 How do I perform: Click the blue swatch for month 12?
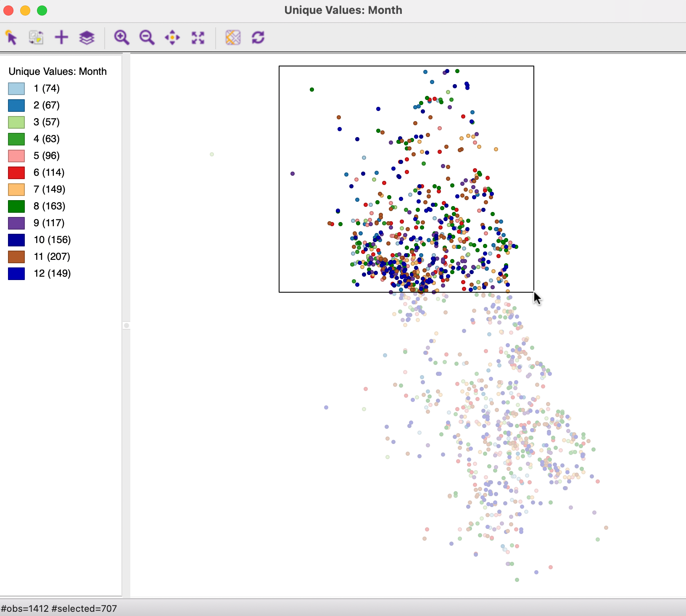click(x=16, y=274)
